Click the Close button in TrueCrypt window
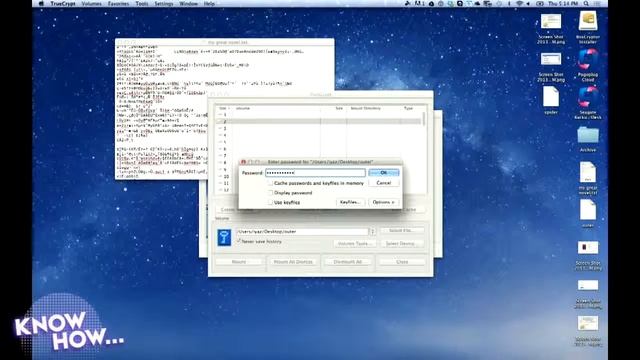 click(402, 262)
